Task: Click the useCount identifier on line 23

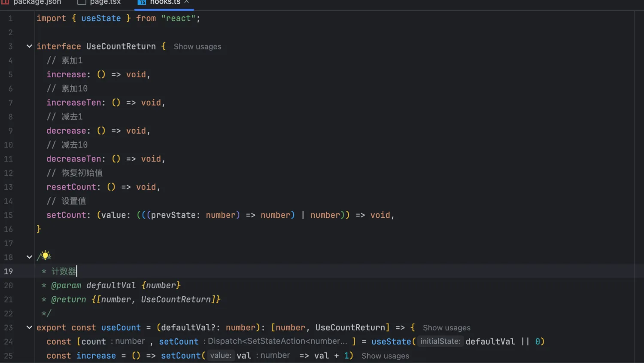Action: tap(121, 328)
